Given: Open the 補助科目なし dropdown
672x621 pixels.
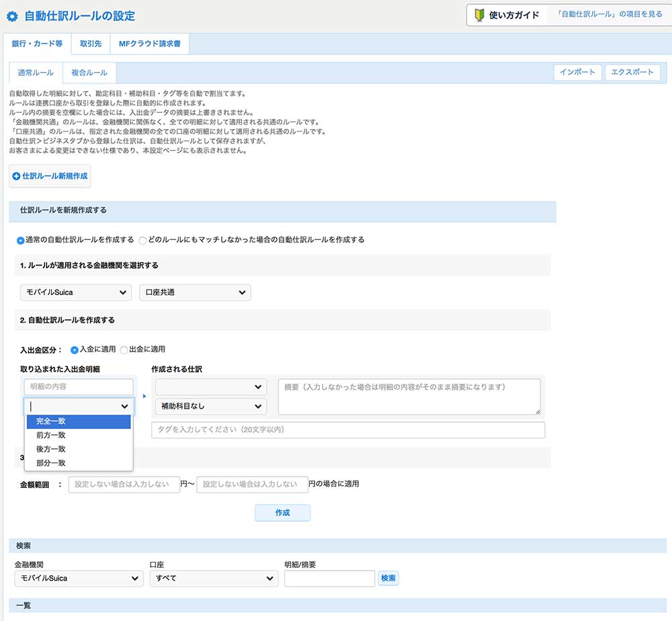Looking at the screenshot, I should pos(210,407).
